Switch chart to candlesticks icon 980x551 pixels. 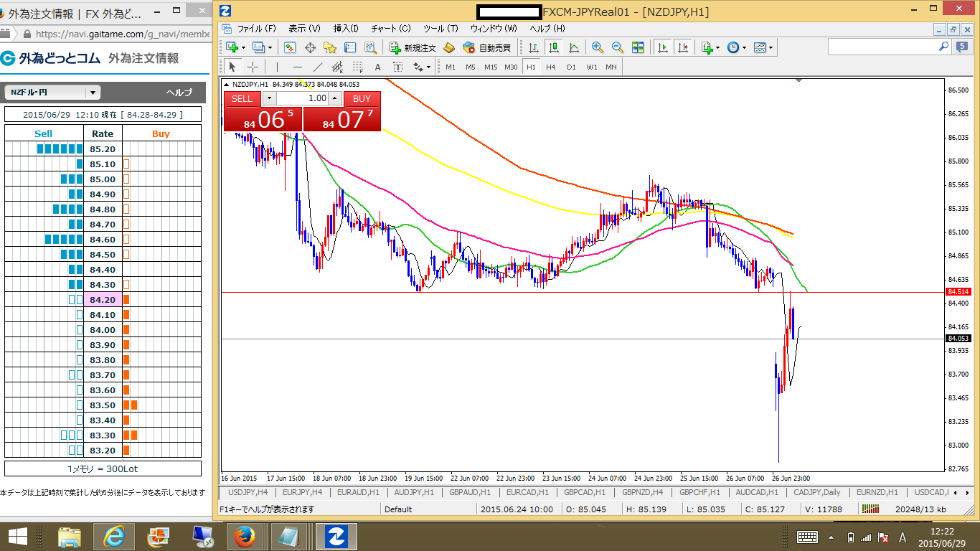pyautogui.click(x=553, y=47)
